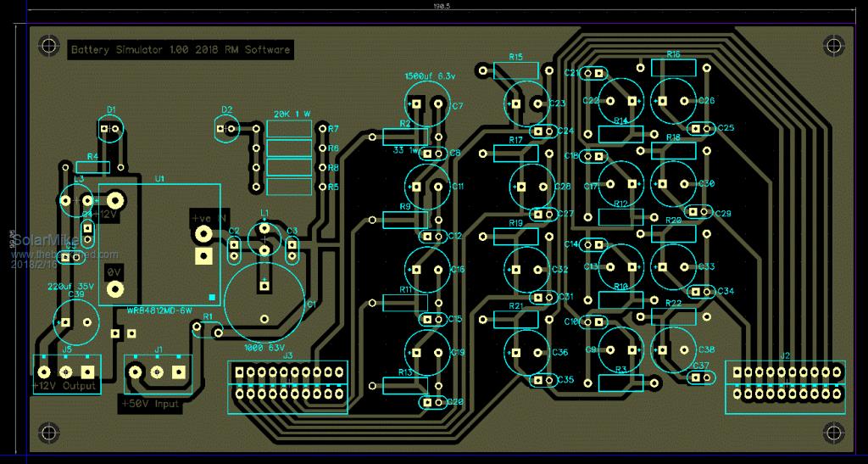Click capacitor C7 near 1500uf label

(427, 104)
